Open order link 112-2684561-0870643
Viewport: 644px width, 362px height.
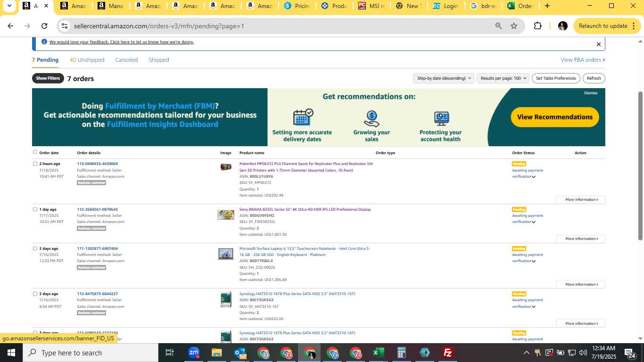click(98, 209)
